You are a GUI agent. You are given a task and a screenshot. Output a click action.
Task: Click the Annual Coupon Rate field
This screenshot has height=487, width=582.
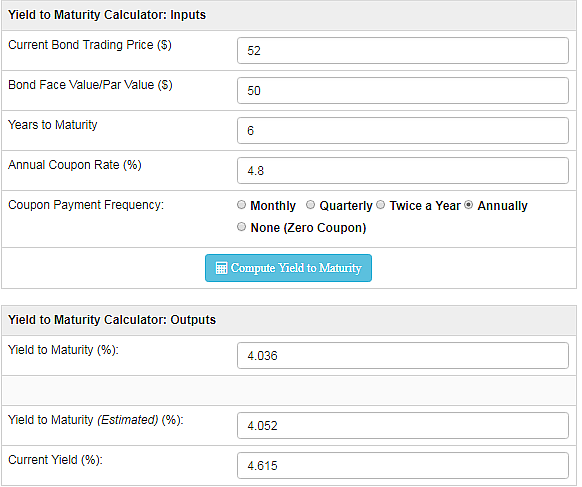(x=403, y=171)
